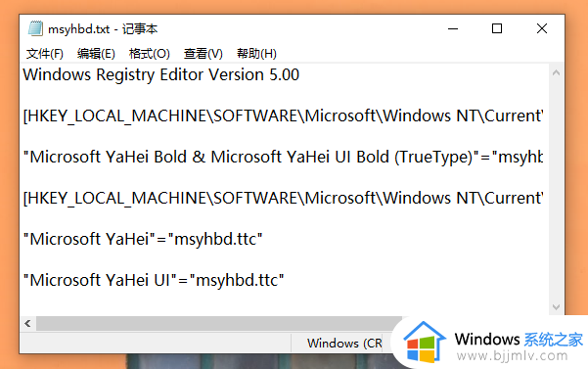The width and height of the screenshot is (588, 369).
Task: Click the 'Microsoft YaHei Bold & Microsoft YaHei UI Bold' line
Action: coord(283,157)
